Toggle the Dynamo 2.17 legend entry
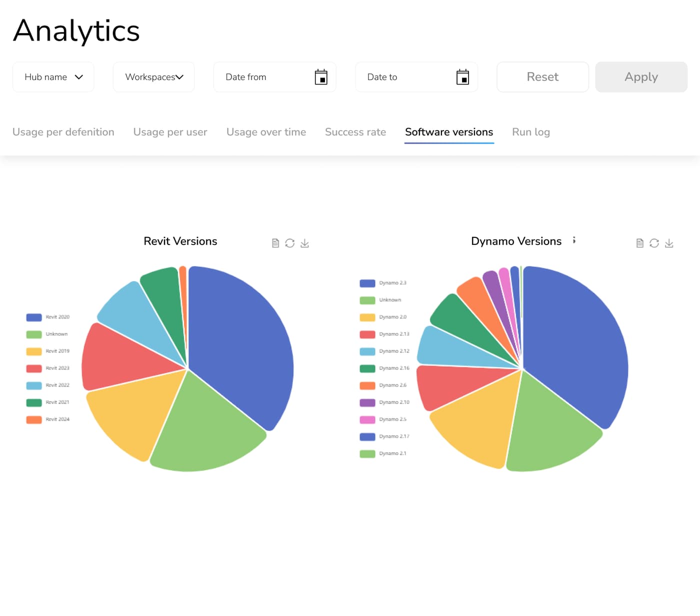 [384, 436]
